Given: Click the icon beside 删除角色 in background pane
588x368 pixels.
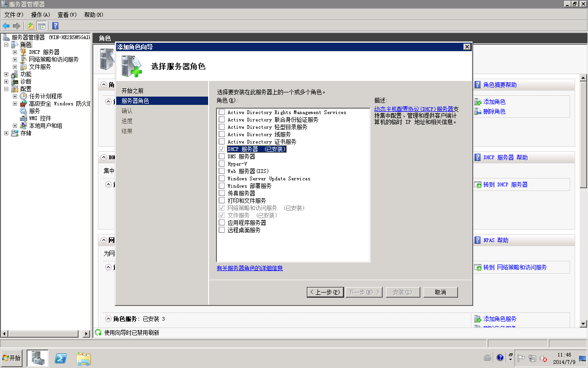Looking at the screenshot, I should coord(478,111).
